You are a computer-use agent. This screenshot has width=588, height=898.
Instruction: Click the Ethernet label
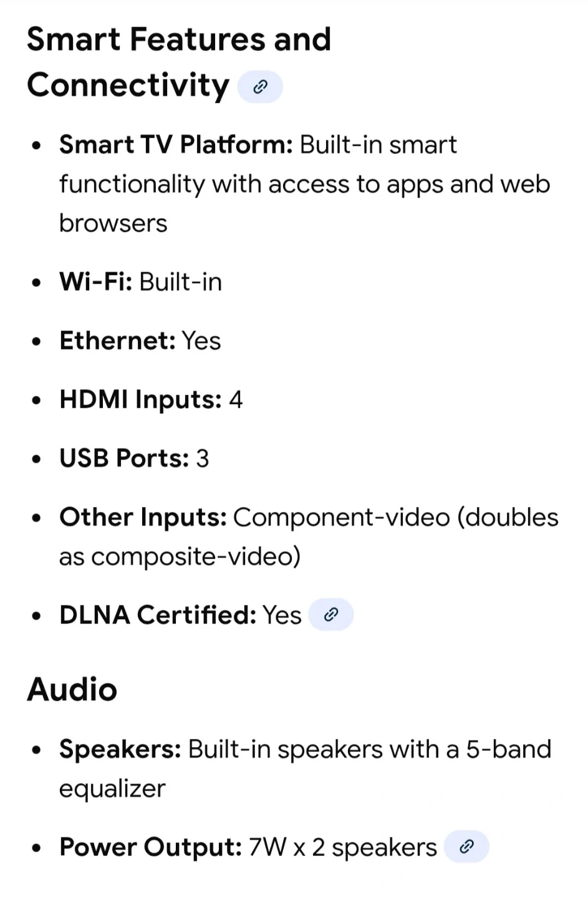point(117,340)
